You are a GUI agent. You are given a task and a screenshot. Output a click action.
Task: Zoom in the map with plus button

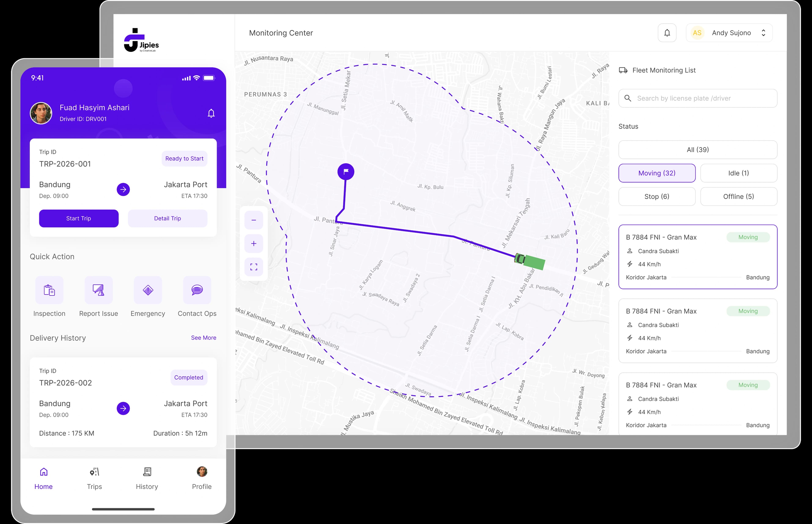click(254, 244)
